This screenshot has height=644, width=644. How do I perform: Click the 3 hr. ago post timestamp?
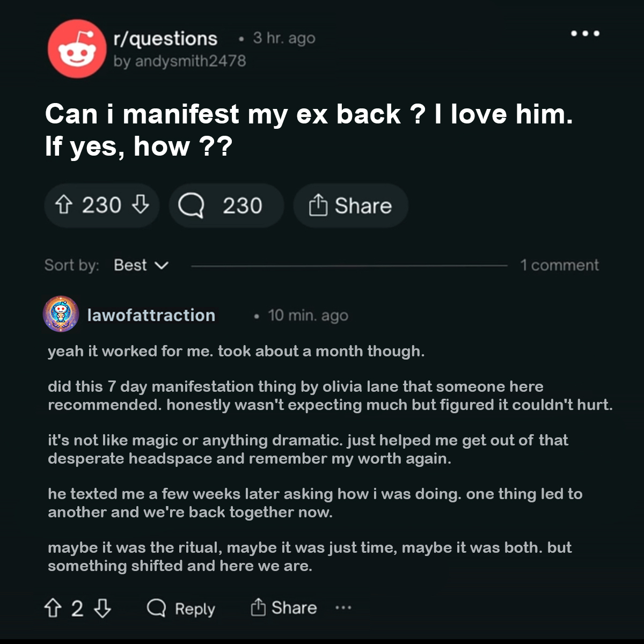[284, 38]
